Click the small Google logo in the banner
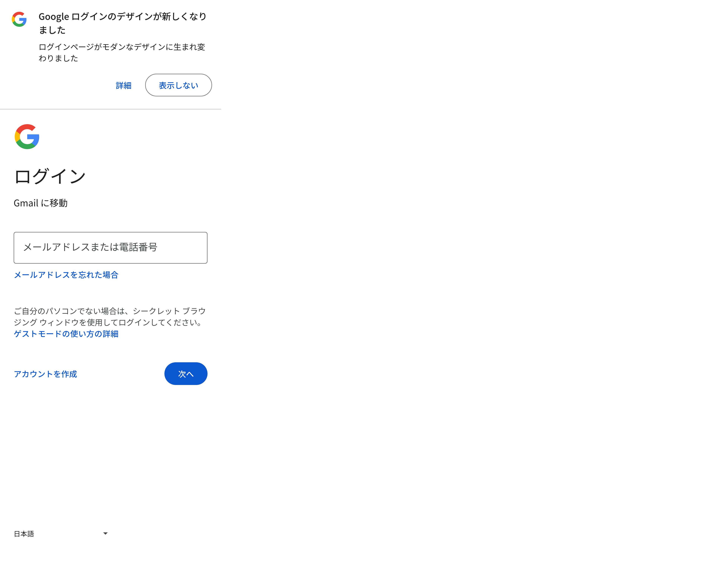 19,19
